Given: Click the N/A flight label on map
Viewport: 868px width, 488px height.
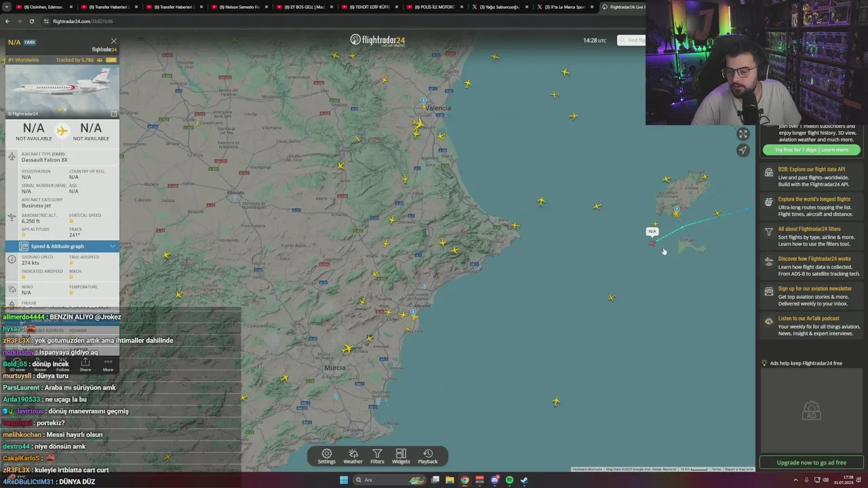Looking at the screenshot, I should click(x=652, y=231).
